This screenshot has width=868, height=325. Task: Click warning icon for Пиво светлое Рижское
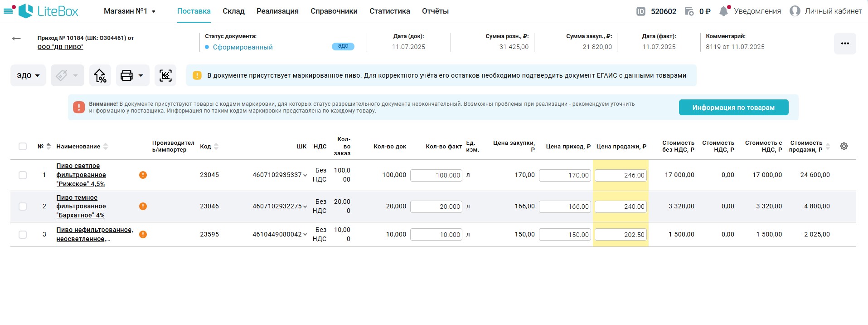(143, 175)
